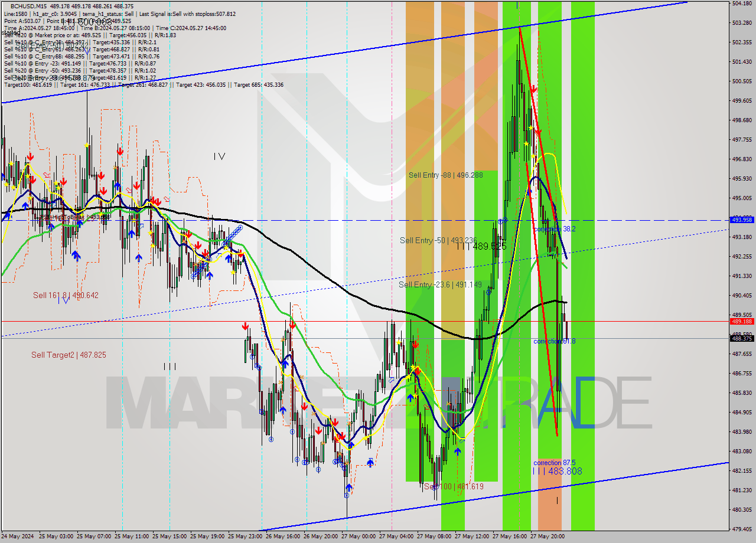Click the '27 May 04:00' time label
The image size is (756, 543).
(x=396, y=537)
